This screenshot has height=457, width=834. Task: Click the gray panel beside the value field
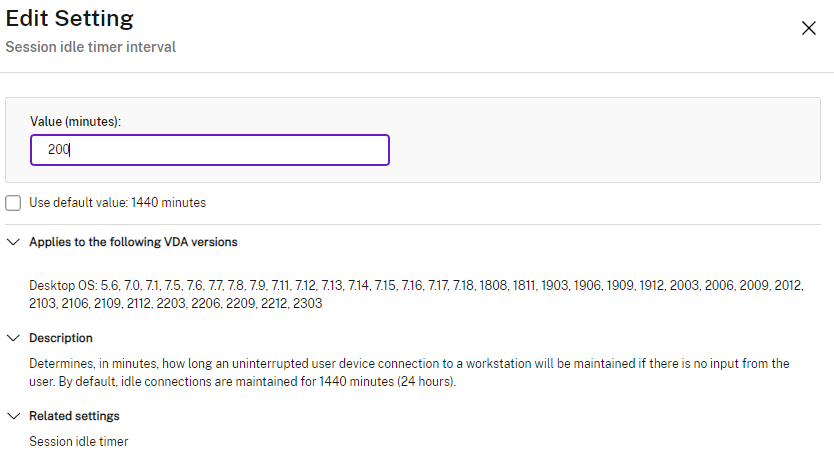pos(600,150)
